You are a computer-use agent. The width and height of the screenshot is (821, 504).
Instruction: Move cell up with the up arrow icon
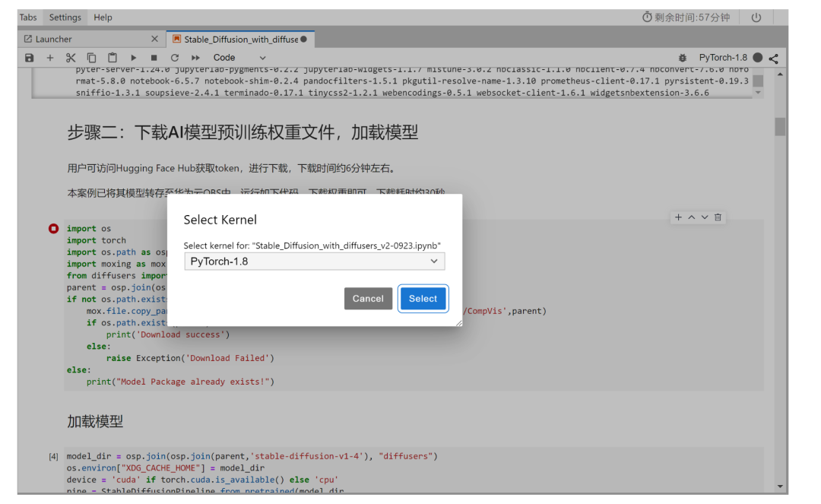tap(691, 217)
